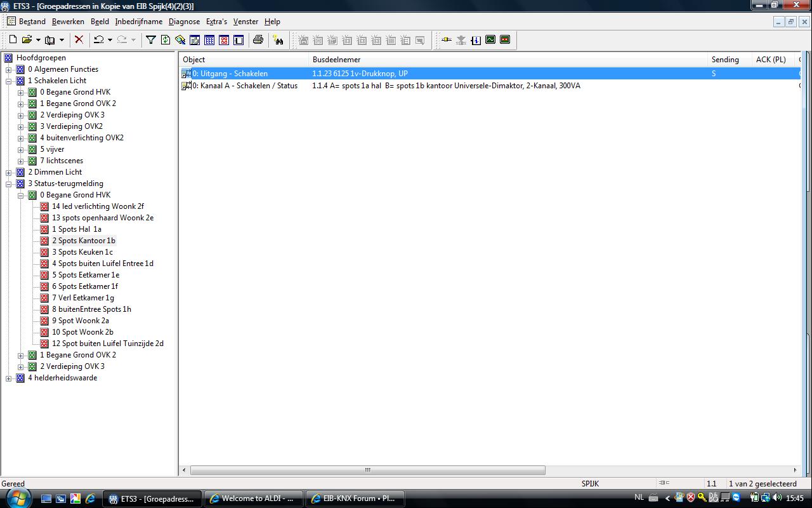The image size is (812, 508).
Task: Open the Diagnose menu
Action: tap(184, 22)
